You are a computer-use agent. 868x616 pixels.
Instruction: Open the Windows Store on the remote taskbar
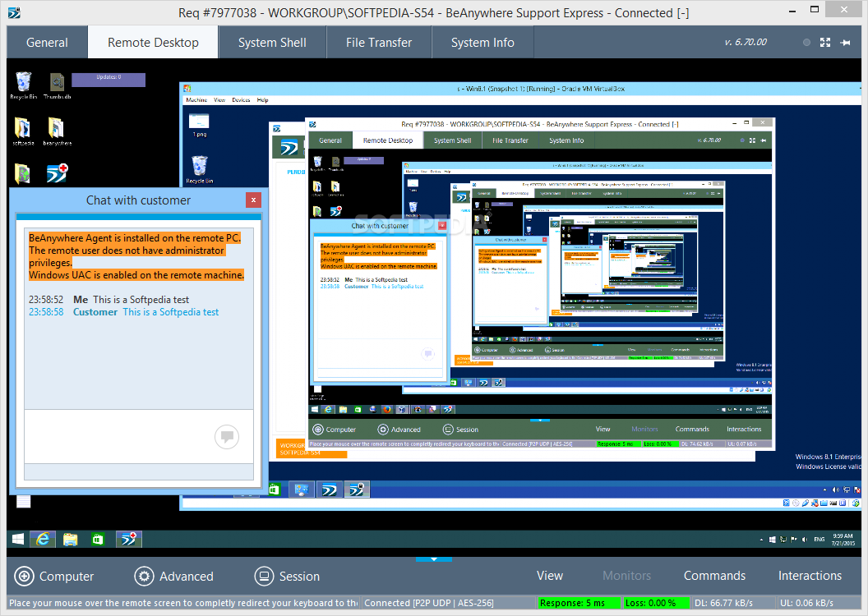98,539
